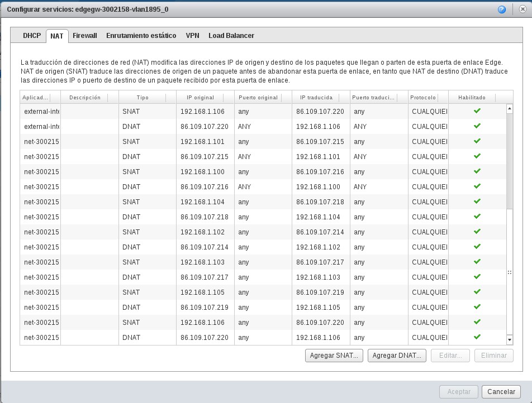Click enabled checkmark for DNAT 86.109.107.217 row
Image resolution: width=532 pixels, height=403 pixels.
point(477,277)
